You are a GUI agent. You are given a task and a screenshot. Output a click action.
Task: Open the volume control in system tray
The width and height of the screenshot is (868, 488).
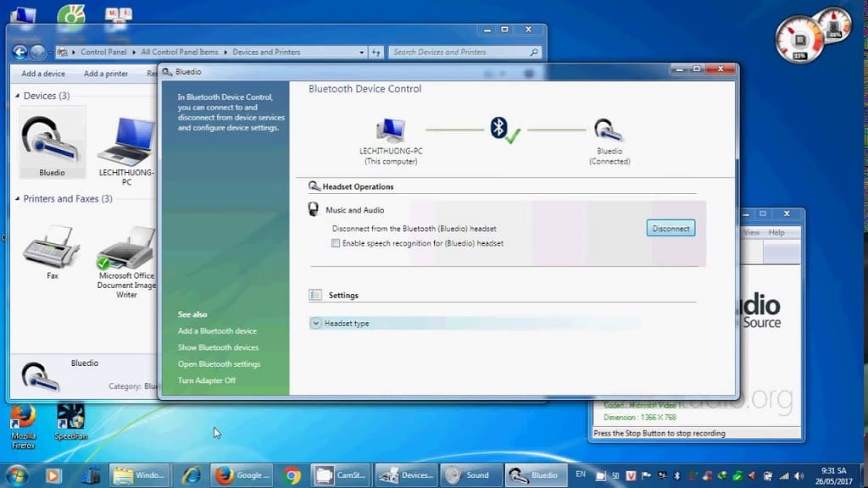[798, 476]
